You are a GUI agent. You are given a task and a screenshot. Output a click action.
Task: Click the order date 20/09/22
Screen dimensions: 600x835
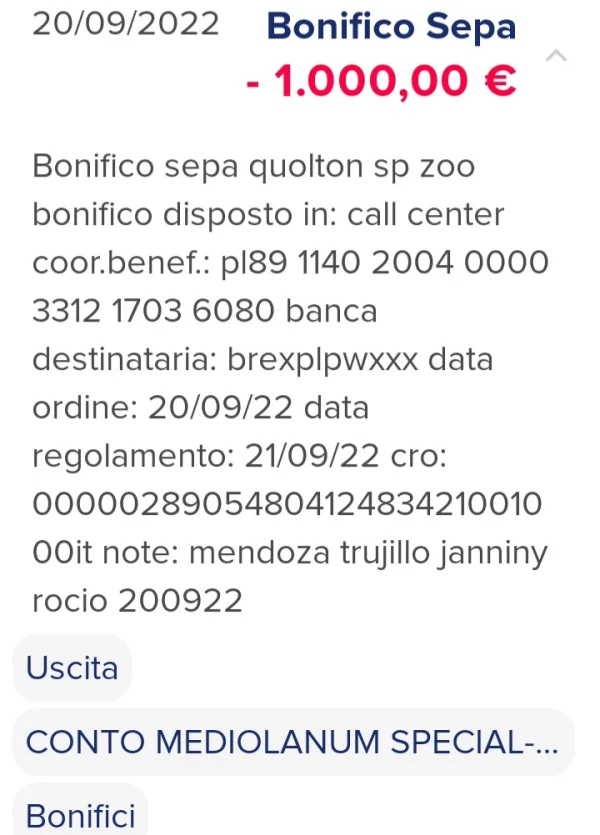click(x=219, y=407)
